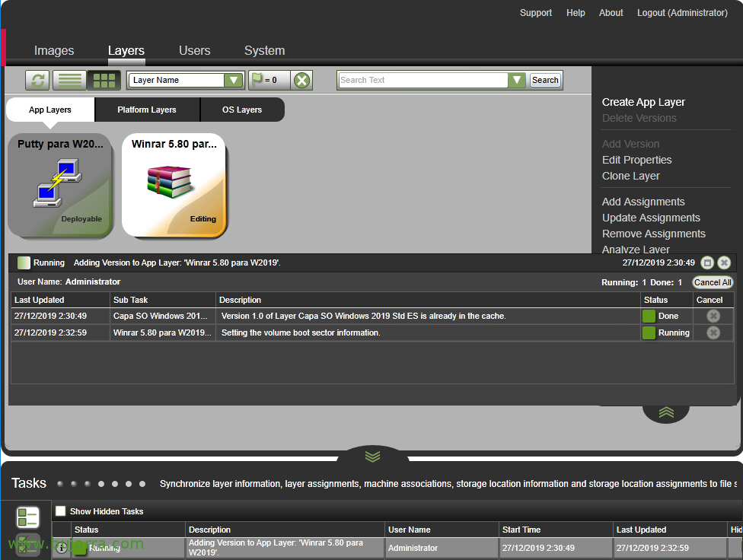Select the Putty para W20 layer card
743x560 pixels.
[x=60, y=185]
